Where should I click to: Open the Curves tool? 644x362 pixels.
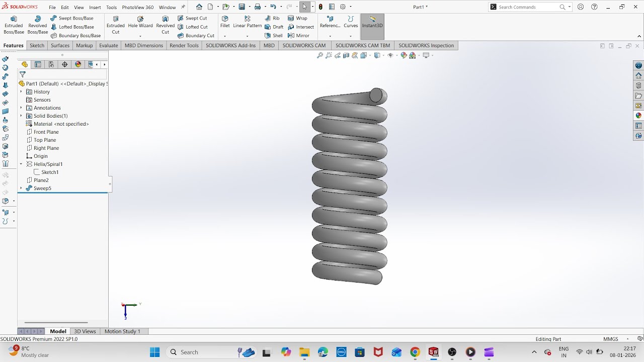click(351, 22)
